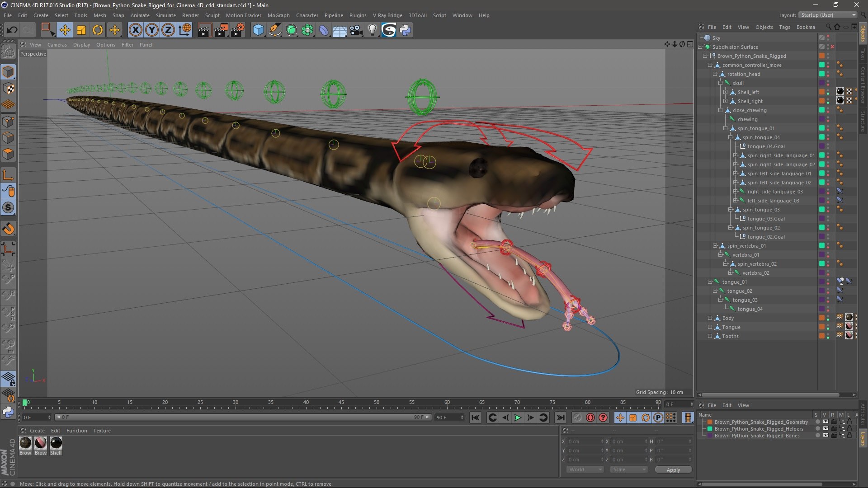The width and height of the screenshot is (868, 488).
Task: Go to start of animation button
Action: click(x=475, y=418)
